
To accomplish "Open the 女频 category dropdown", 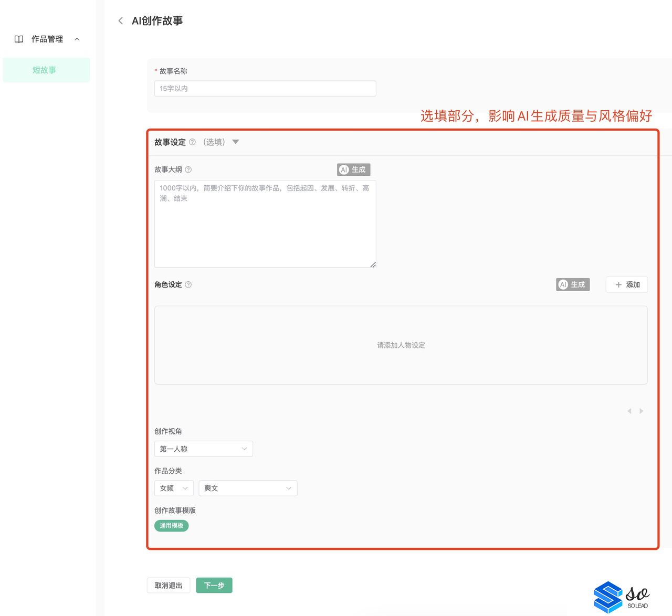I will [174, 488].
